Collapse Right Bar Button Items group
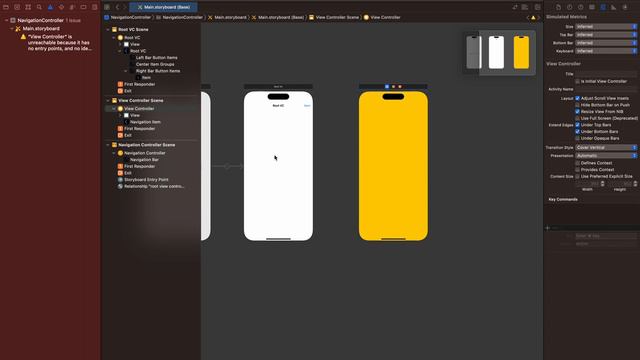This screenshot has height=360, width=640. coord(126,71)
